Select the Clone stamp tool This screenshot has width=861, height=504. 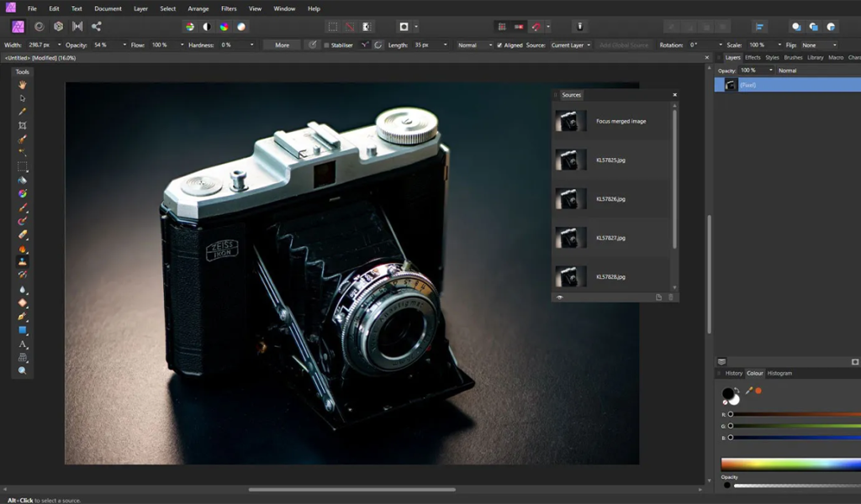pyautogui.click(x=23, y=261)
